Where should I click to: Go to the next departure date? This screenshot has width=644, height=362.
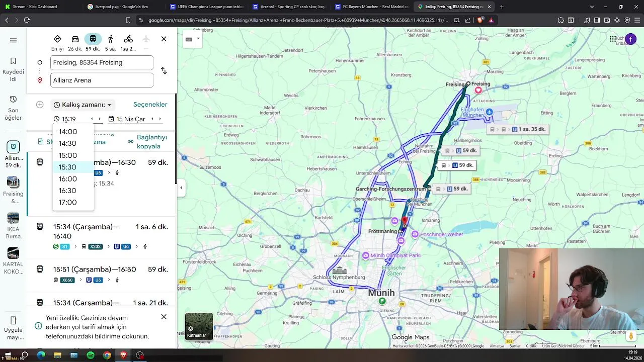160,119
